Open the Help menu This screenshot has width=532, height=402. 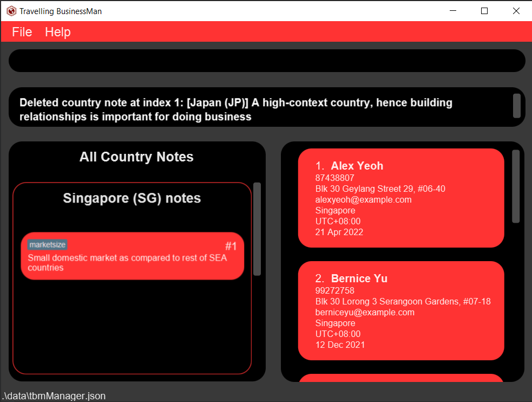[x=58, y=32]
